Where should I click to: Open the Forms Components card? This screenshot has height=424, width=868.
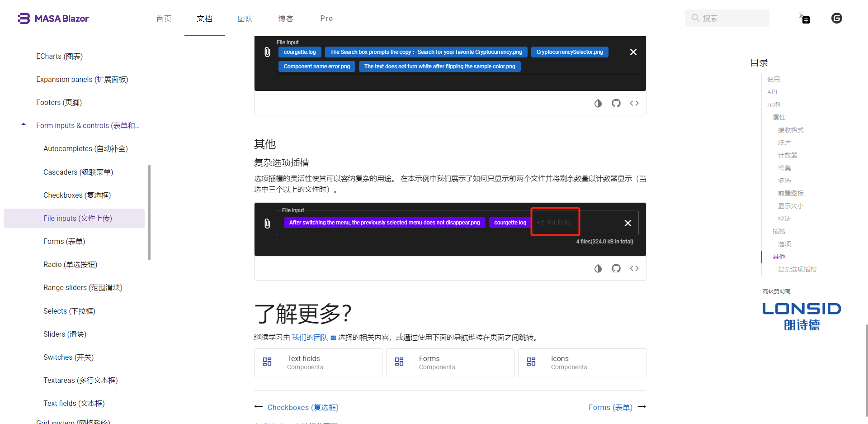[450, 363]
